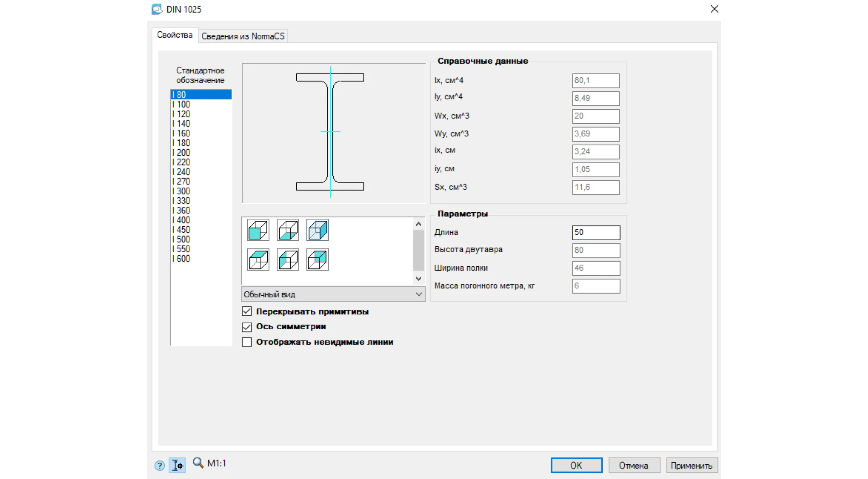The image size is (868, 479).
Task: Click the Длина input field
Action: tap(596, 232)
